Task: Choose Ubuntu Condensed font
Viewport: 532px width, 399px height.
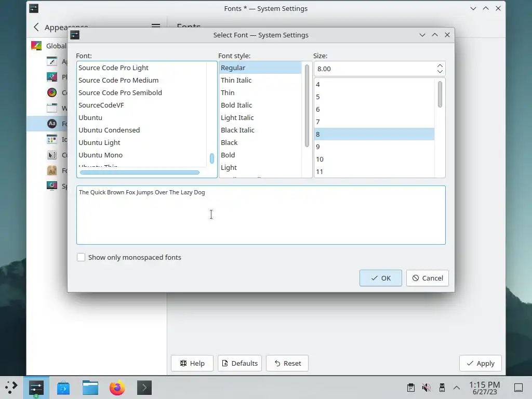Action: [x=142, y=130]
